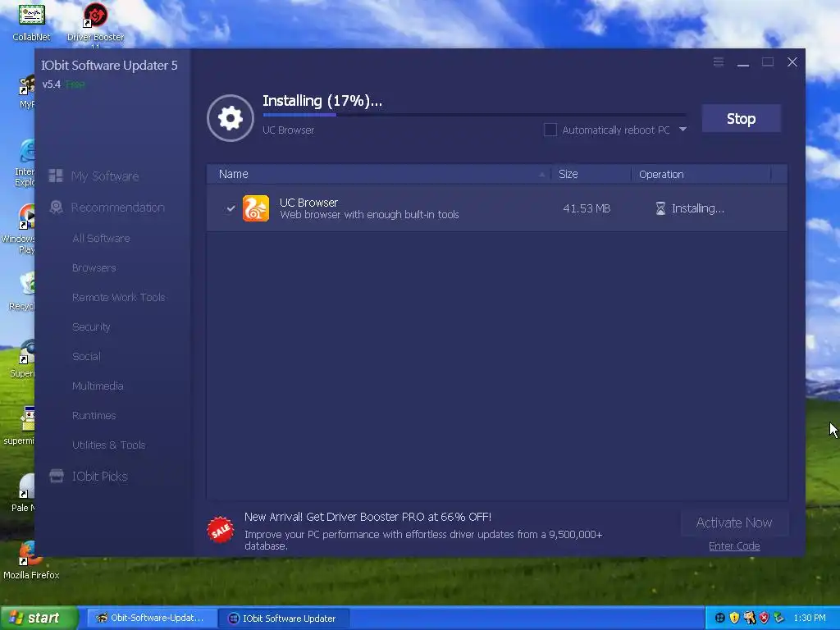Select Remote Work Tools category

(x=118, y=297)
